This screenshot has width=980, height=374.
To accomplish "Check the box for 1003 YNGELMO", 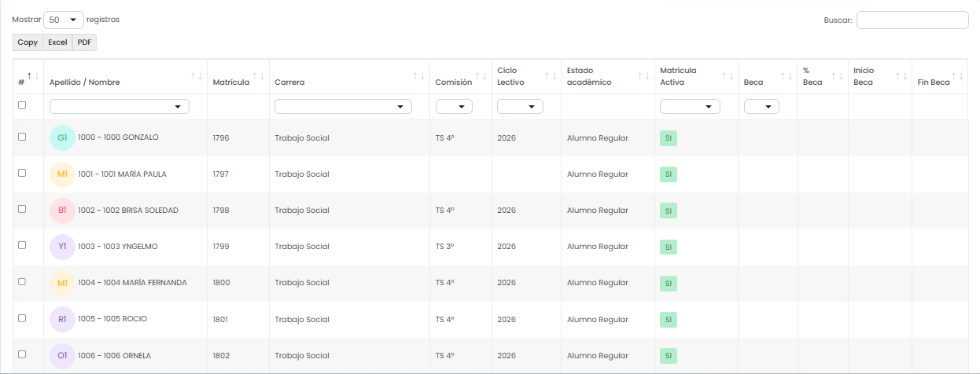I will [x=22, y=245].
